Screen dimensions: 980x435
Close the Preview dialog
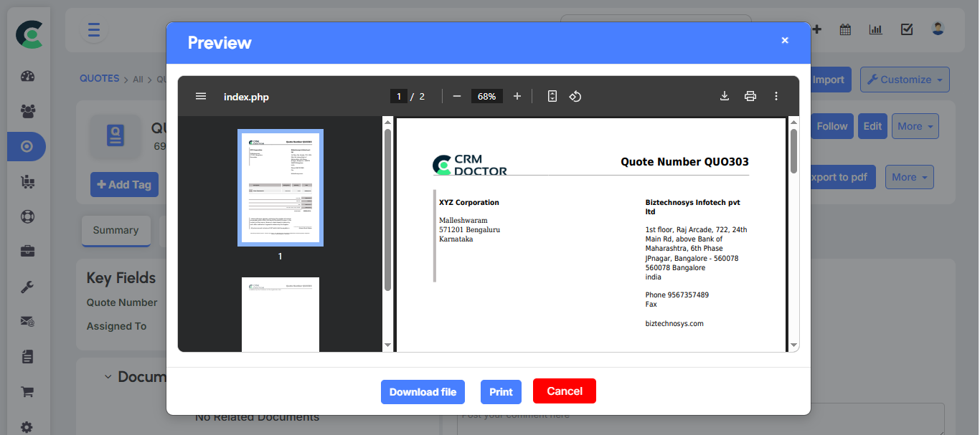click(785, 40)
